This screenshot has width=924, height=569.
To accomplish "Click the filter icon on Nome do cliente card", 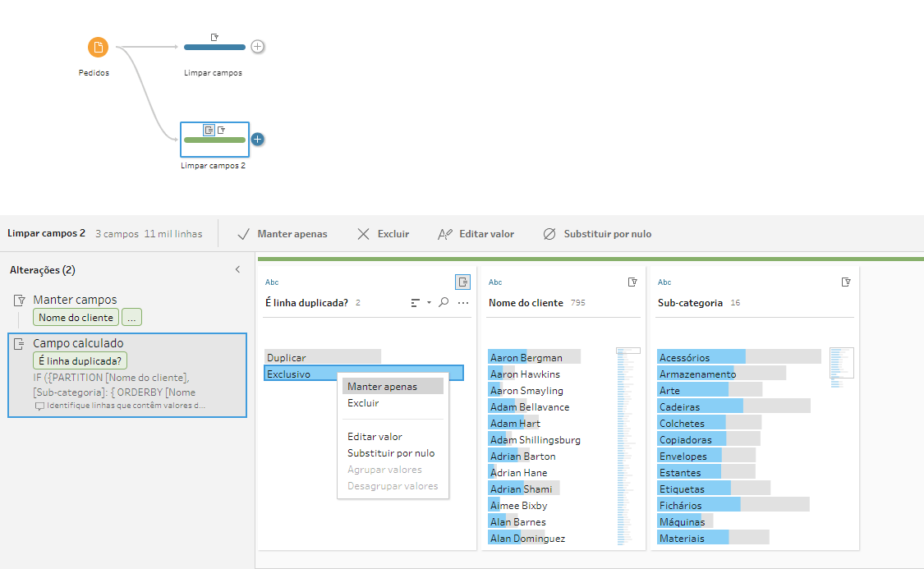I will tap(632, 282).
